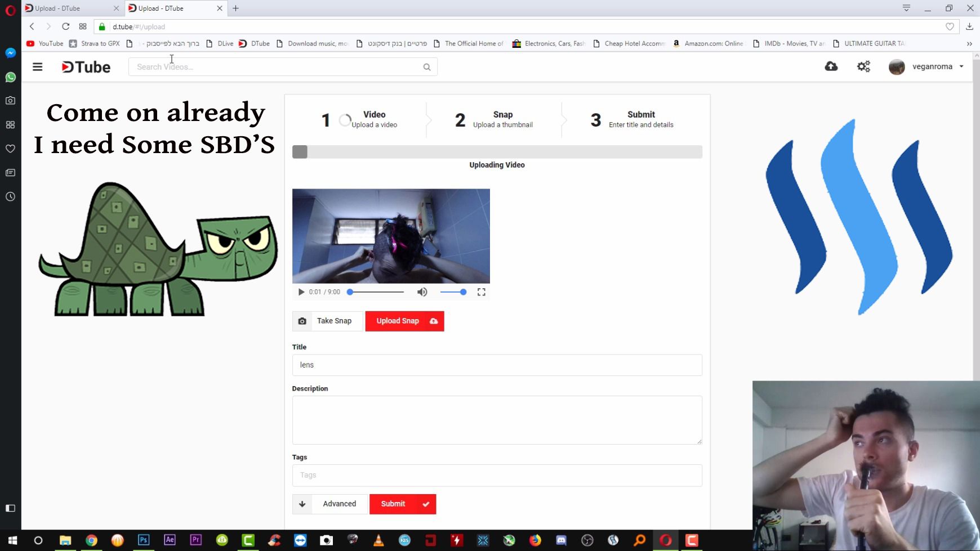Click the Title field containing lens
The image size is (980, 551).
(497, 365)
